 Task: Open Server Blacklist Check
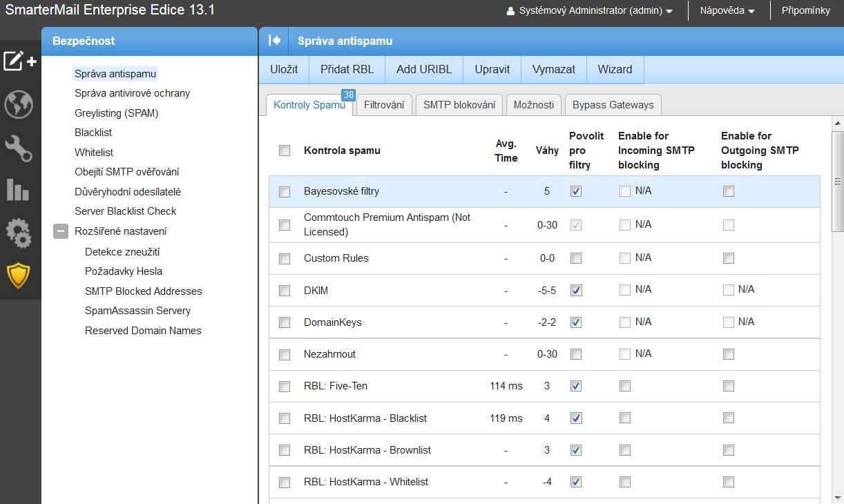click(126, 211)
